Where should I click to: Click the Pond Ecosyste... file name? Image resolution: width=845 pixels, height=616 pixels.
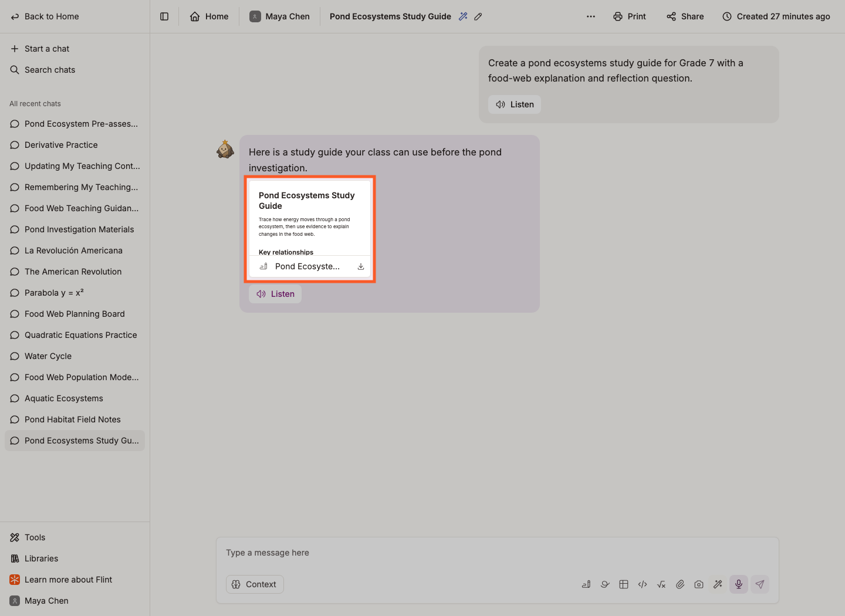pos(307,266)
